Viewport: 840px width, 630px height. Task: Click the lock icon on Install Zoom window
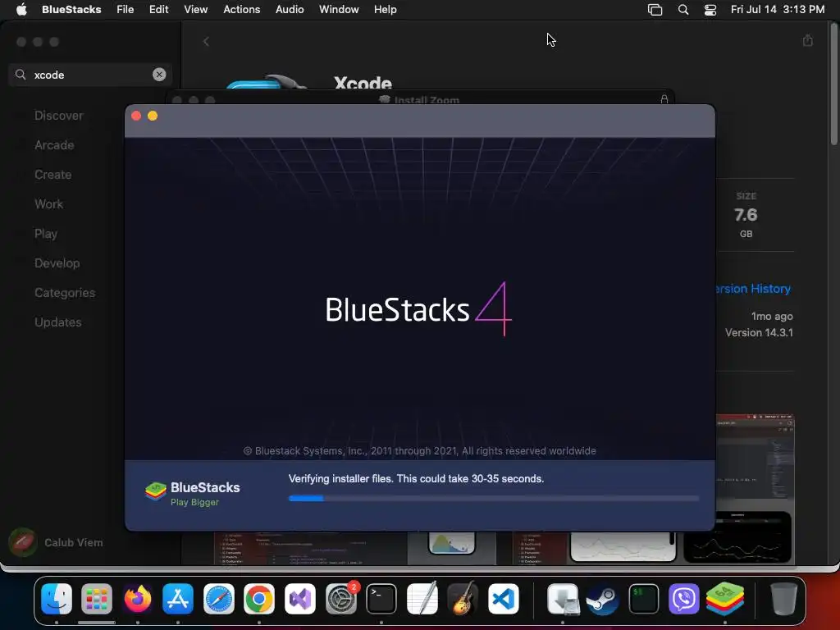(664, 99)
